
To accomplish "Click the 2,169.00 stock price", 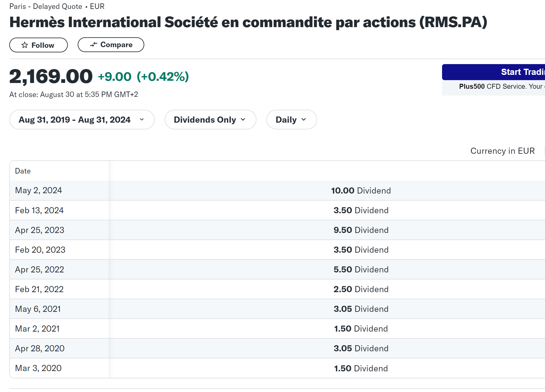I will tap(51, 76).
